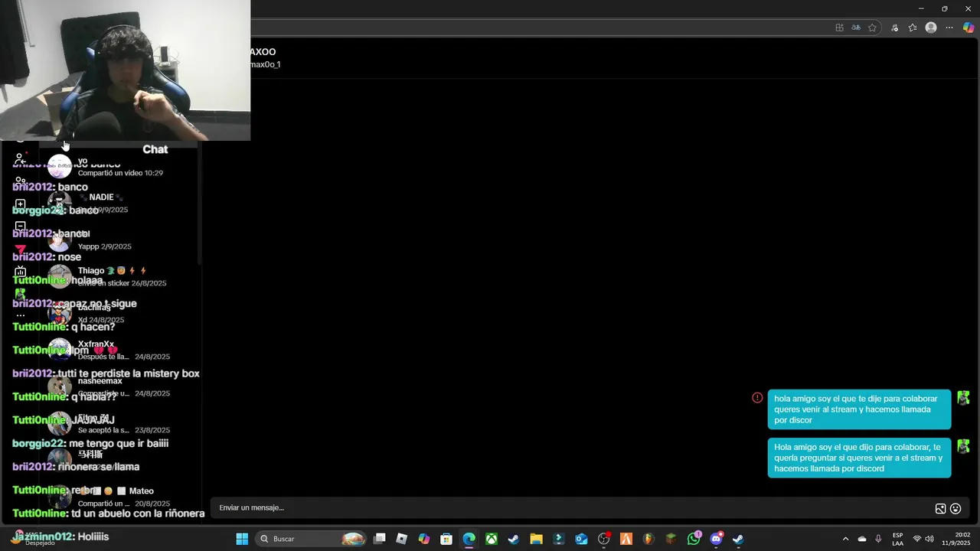Select message 'Hola amigo soy el que dijo para colaborar'

859,458
